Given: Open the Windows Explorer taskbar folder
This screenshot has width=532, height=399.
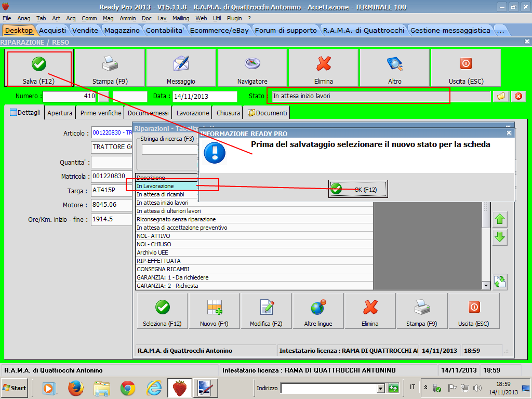Looking at the screenshot, I should coord(101,388).
